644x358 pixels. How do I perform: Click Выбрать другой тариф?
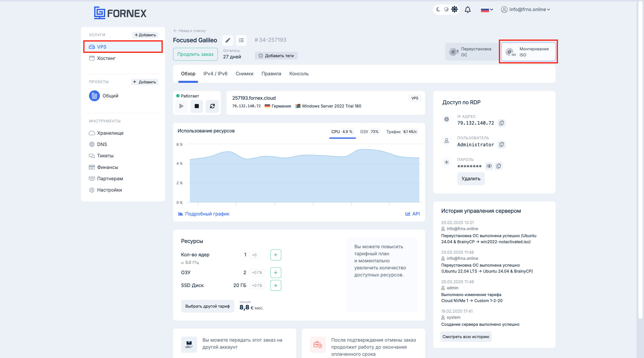(x=208, y=306)
